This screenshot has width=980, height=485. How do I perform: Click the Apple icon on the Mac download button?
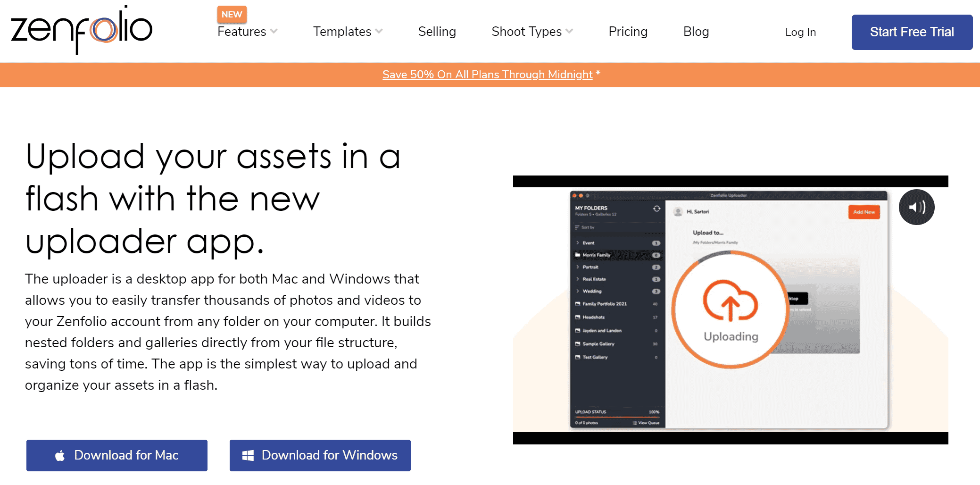click(x=60, y=455)
